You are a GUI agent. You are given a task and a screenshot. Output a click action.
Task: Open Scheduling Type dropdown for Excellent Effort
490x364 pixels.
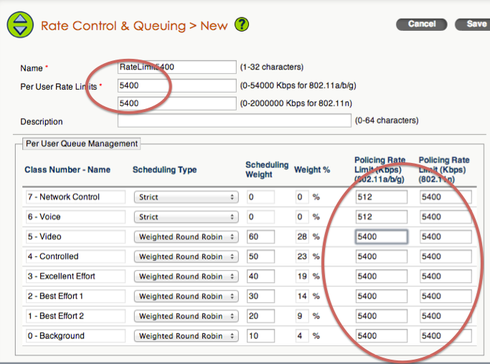[x=186, y=276]
